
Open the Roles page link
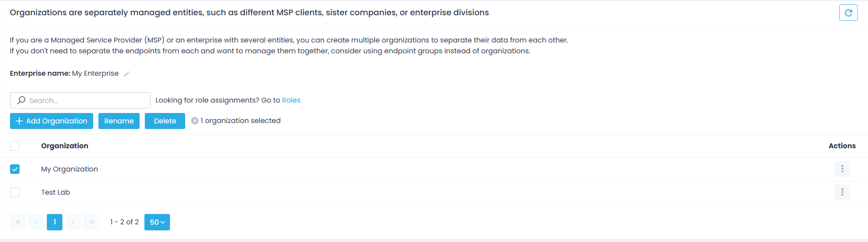pyautogui.click(x=291, y=100)
